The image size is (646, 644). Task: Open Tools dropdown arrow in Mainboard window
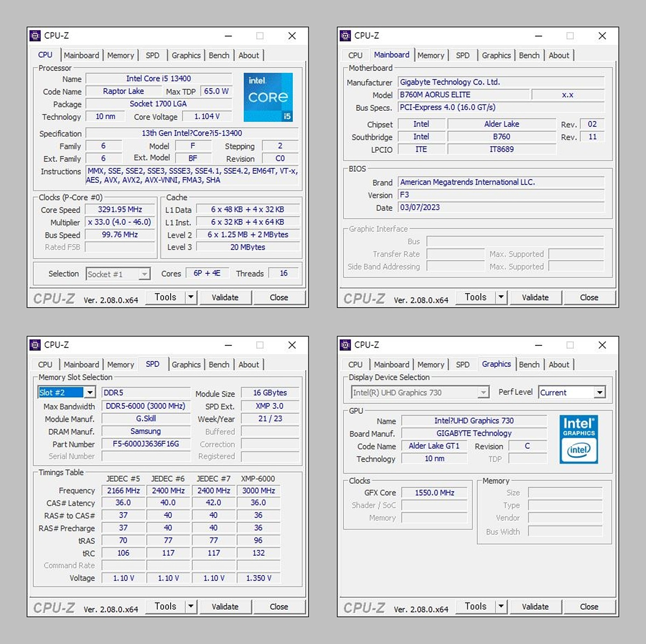501,297
